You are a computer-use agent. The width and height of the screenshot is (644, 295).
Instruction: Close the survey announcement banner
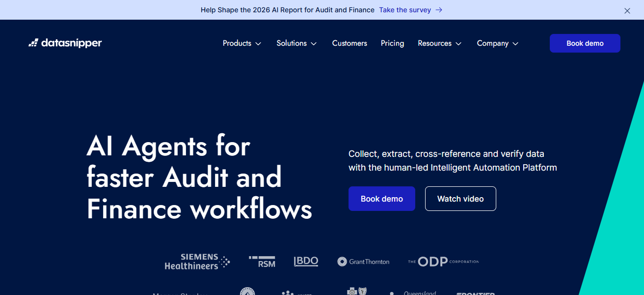627,10
